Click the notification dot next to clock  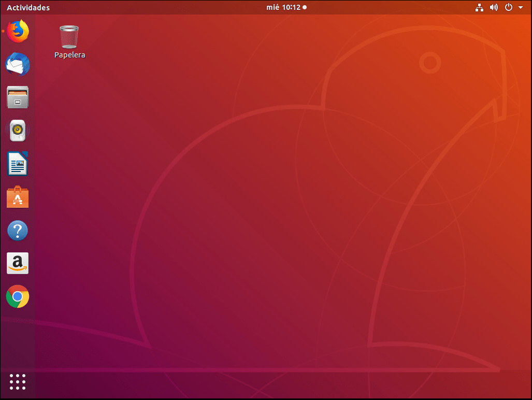(x=305, y=7)
